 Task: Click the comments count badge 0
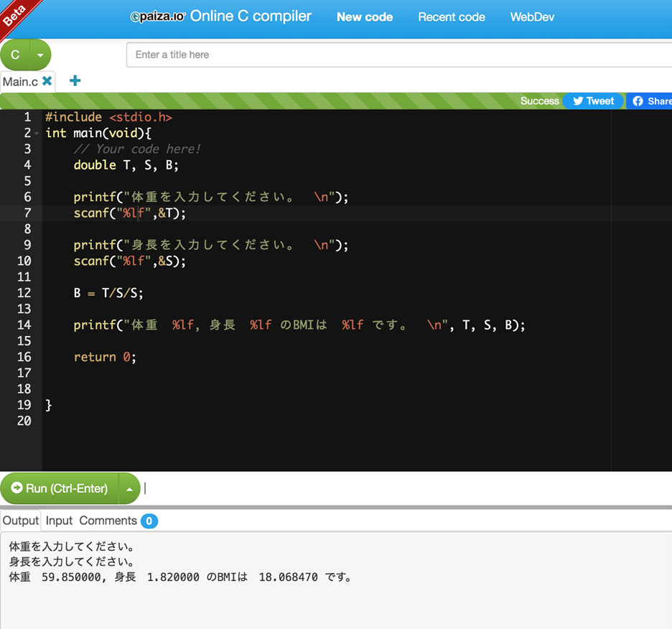pyautogui.click(x=149, y=521)
